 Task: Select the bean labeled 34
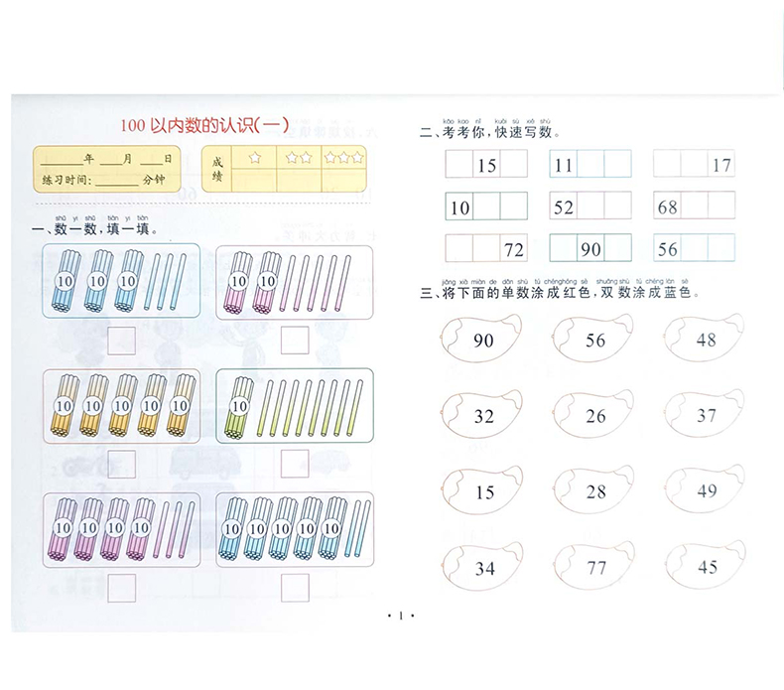click(x=482, y=568)
